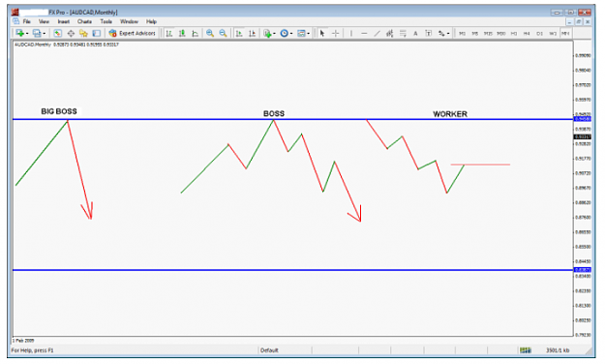Click the connection status bars icon
This screenshot has width=605, height=364.
[x=525, y=350]
